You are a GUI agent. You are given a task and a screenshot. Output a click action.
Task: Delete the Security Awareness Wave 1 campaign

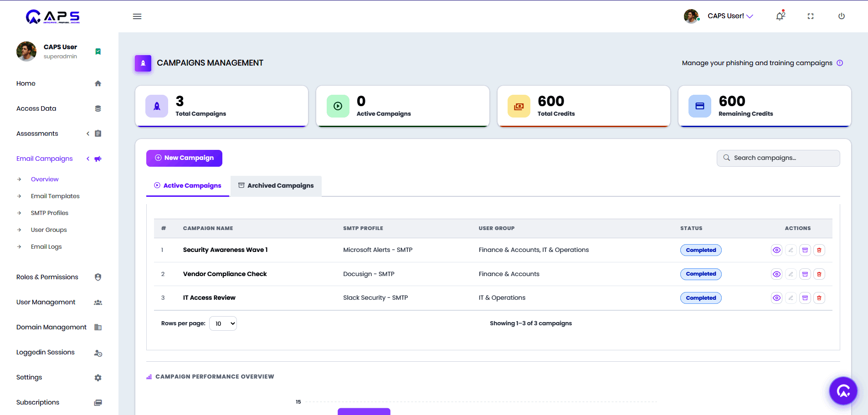coord(819,250)
